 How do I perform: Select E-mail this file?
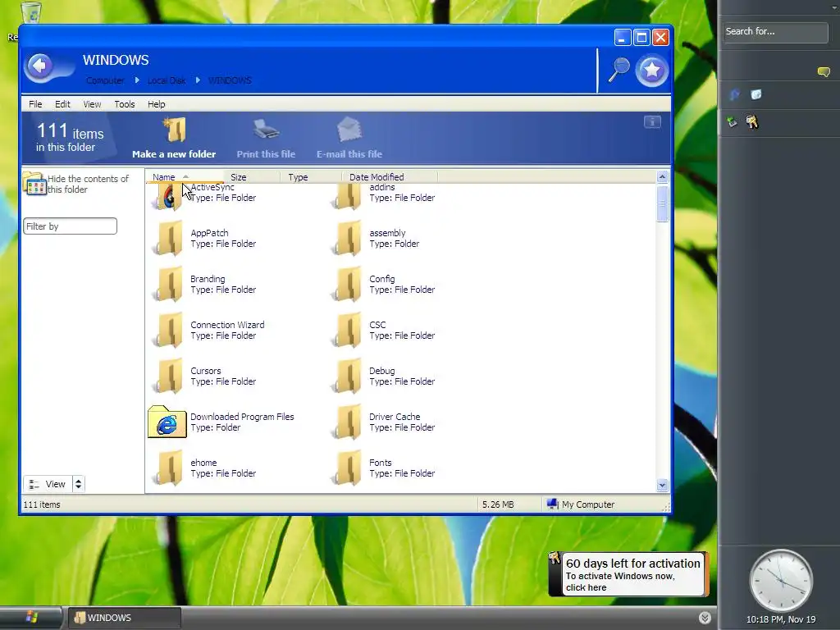349,138
